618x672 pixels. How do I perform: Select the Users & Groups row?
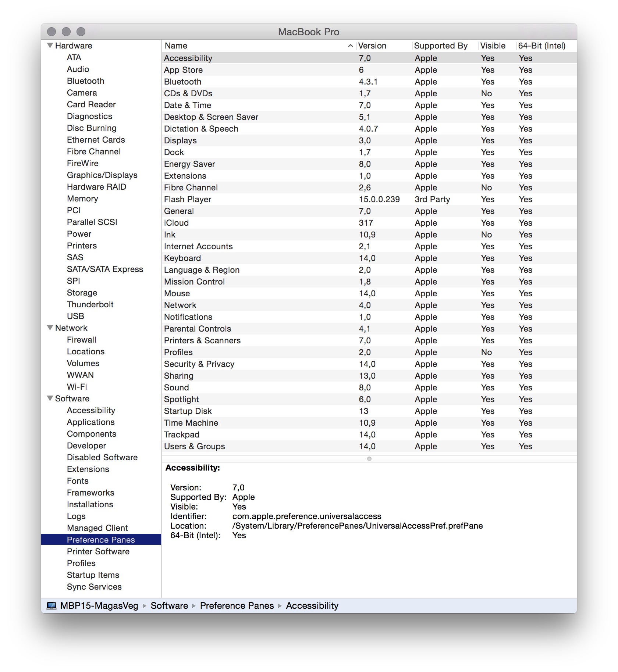coord(369,446)
